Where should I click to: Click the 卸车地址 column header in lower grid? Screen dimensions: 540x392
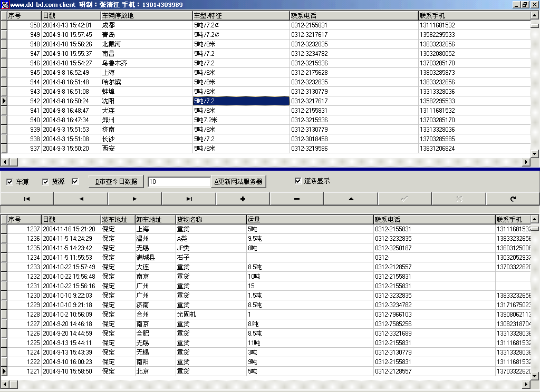[155, 219]
